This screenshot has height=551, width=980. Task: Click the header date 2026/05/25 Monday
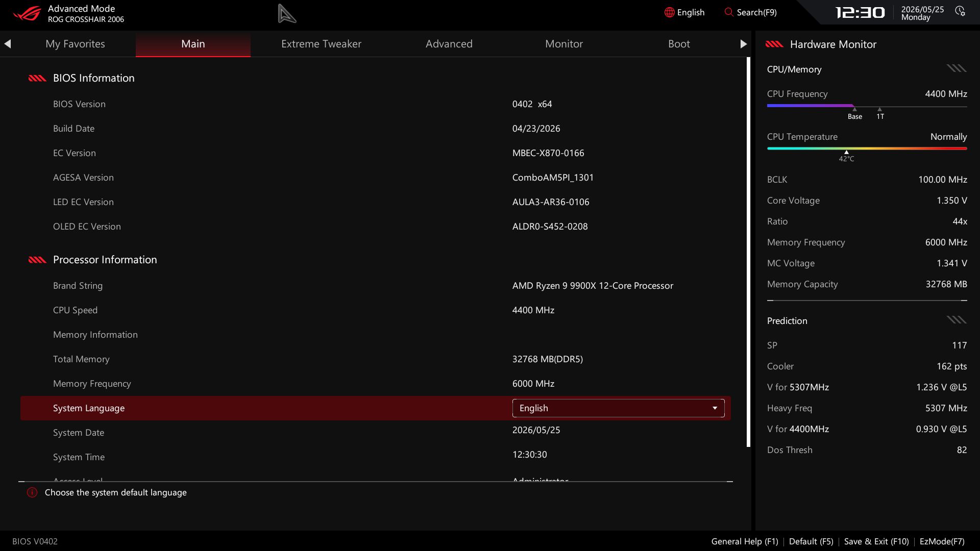(922, 13)
